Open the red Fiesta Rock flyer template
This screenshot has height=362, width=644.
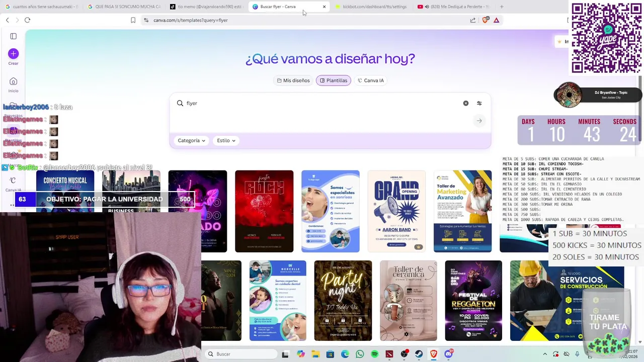point(264,211)
